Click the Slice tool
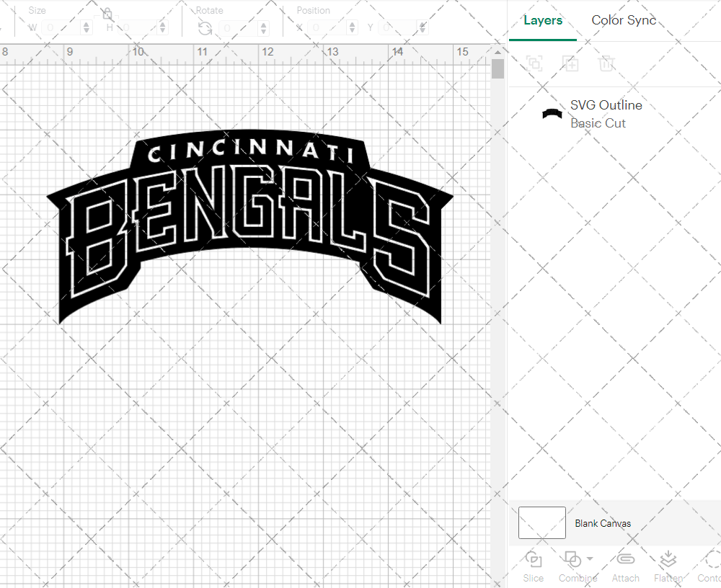Screen dimensions: 721x588 pos(534,567)
